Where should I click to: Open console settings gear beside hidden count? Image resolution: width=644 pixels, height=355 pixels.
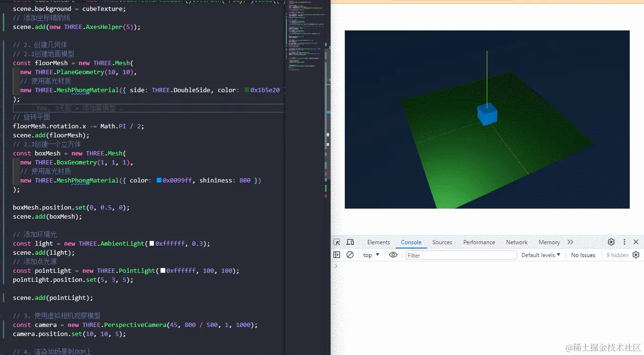point(636,255)
